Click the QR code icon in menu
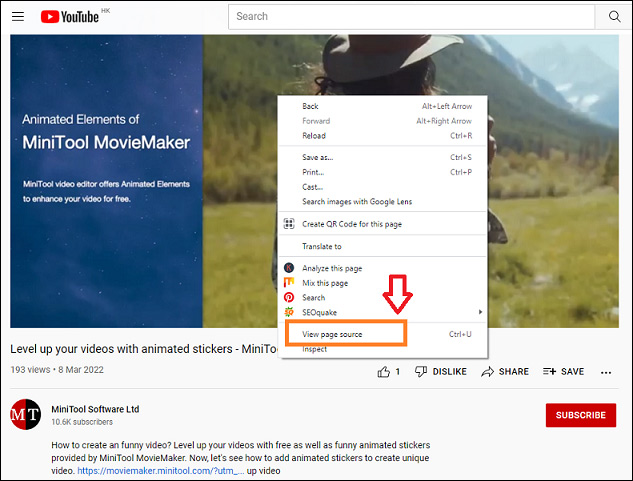Screen dimensions: 633x481 click(x=289, y=224)
